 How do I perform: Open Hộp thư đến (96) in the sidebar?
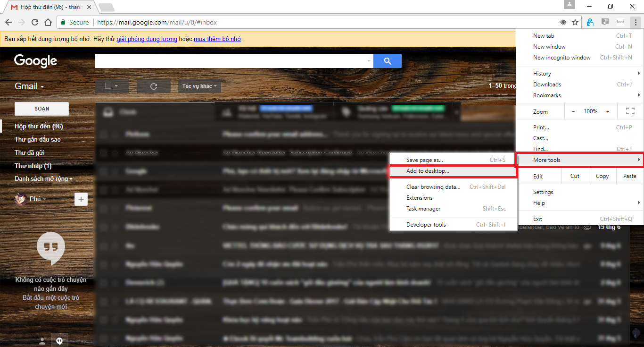coord(39,126)
